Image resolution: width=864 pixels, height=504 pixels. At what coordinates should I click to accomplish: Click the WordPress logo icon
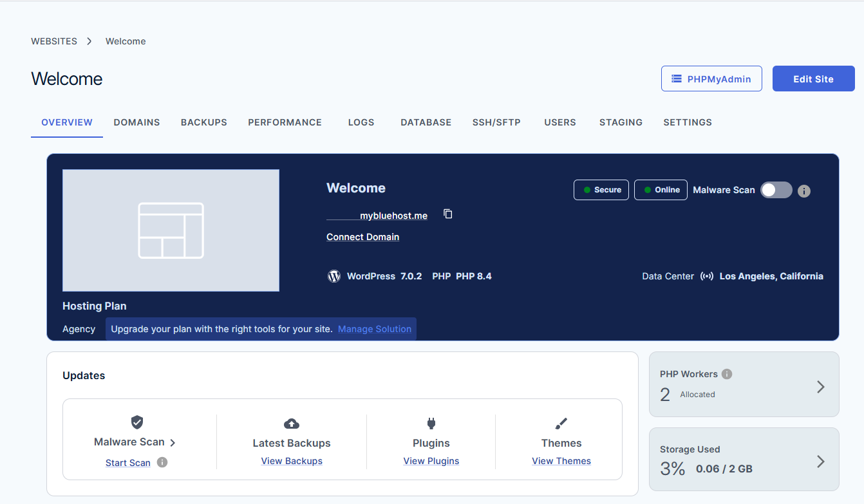click(333, 276)
